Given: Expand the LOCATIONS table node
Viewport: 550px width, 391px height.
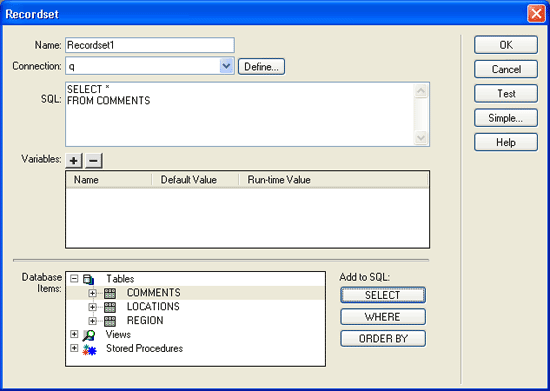Looking at the screenshot, I should click(92, 307).
